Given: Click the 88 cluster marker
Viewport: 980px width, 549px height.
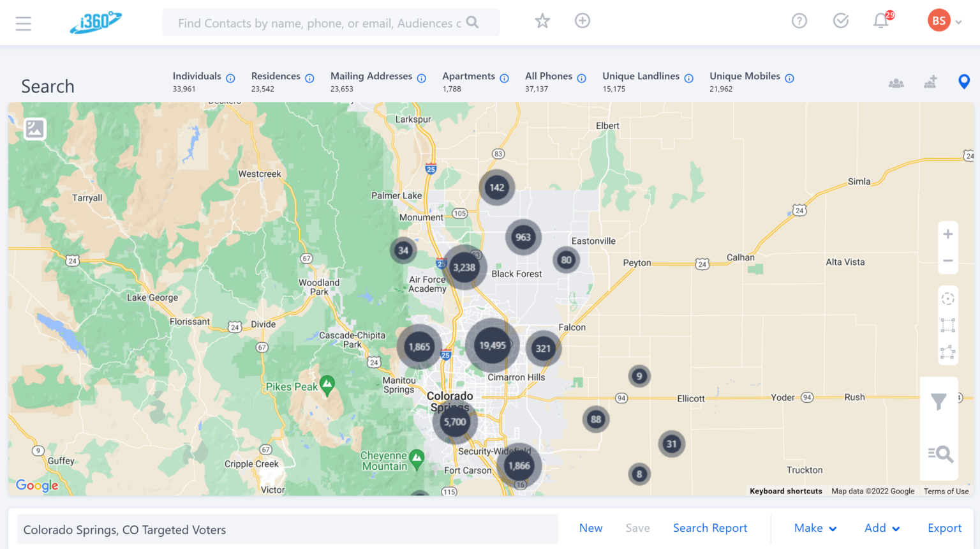Looking at the screenshot, I should (596, 419).
